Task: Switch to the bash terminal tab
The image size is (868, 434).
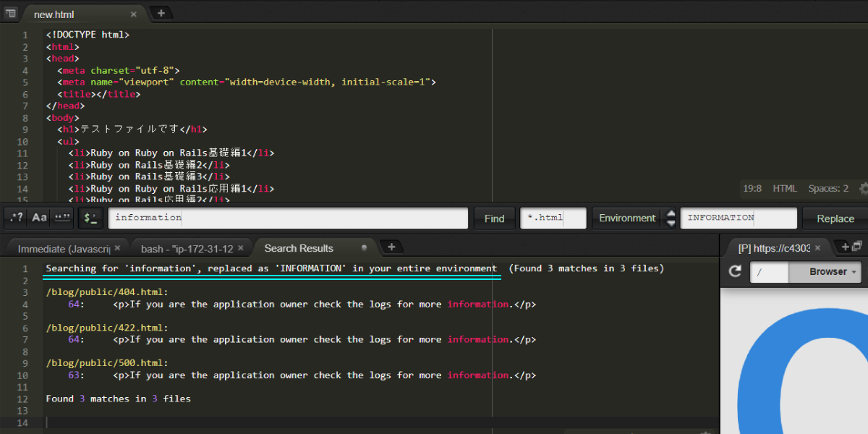Action: [x=187, y=248]
